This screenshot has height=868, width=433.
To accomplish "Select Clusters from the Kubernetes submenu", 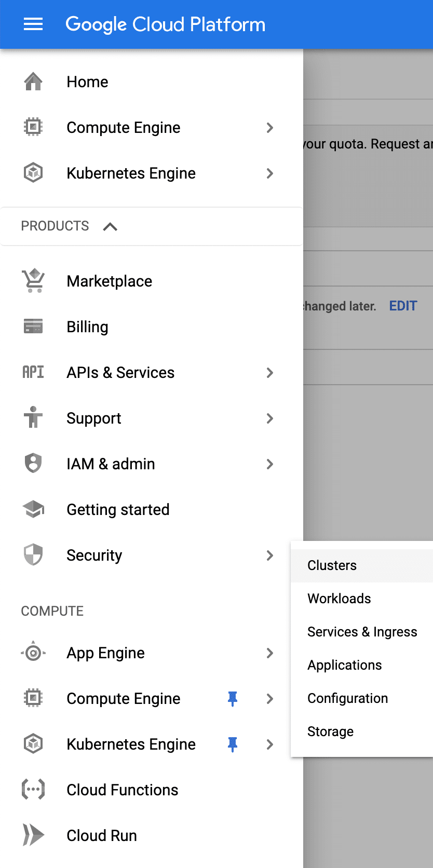I will click(x=362, y=565).
